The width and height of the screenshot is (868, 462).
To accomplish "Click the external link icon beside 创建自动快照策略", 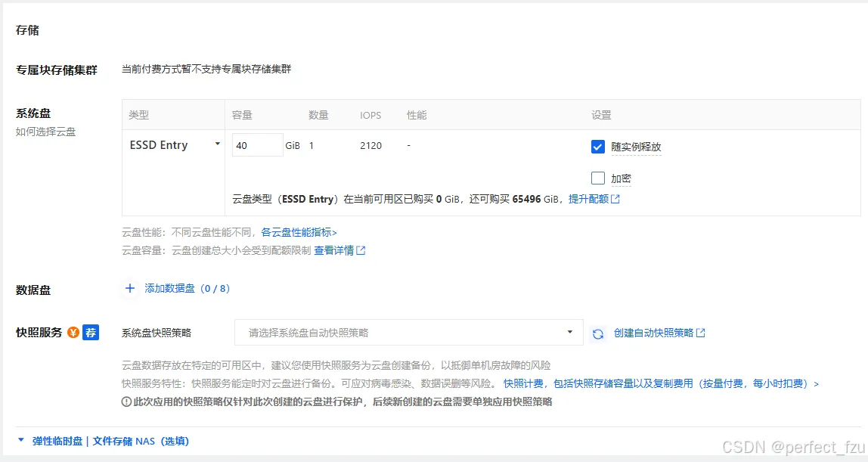I will pos(702,333).
